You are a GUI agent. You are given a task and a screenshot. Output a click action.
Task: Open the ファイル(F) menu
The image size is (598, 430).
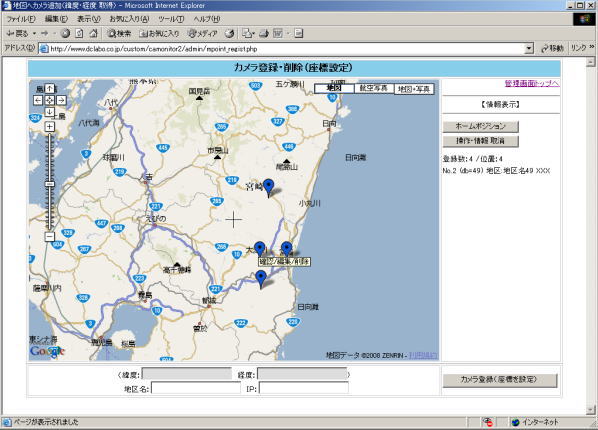[21, 19]
